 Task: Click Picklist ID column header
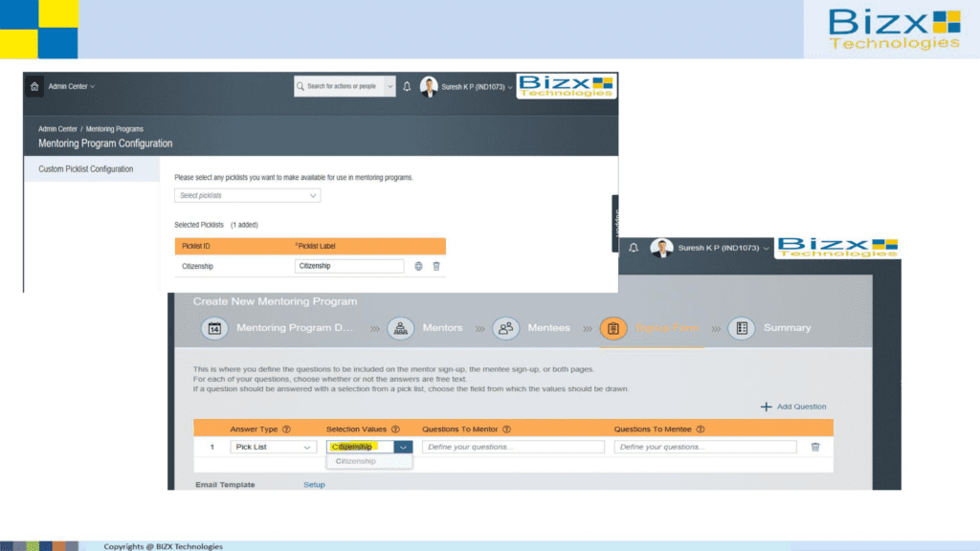[x=195, y=246]
